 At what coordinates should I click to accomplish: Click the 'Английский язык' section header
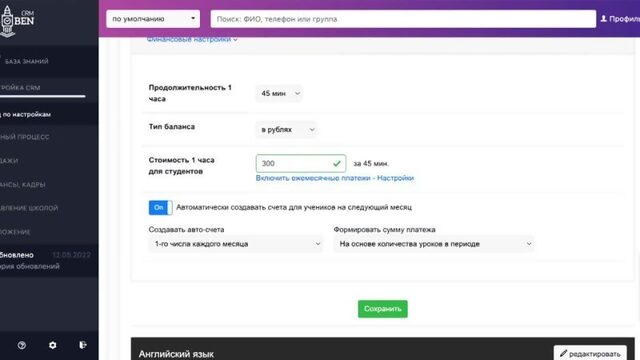click(176, 354)
